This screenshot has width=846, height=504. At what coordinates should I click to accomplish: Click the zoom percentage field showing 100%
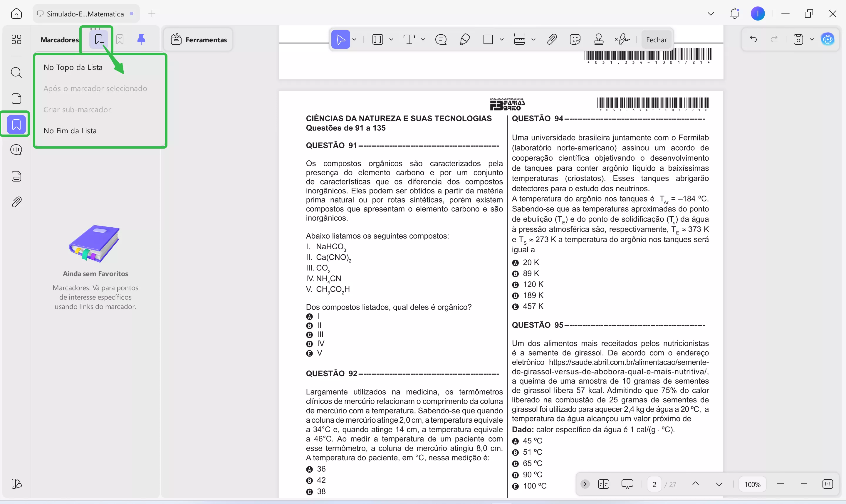click(752, 484)
